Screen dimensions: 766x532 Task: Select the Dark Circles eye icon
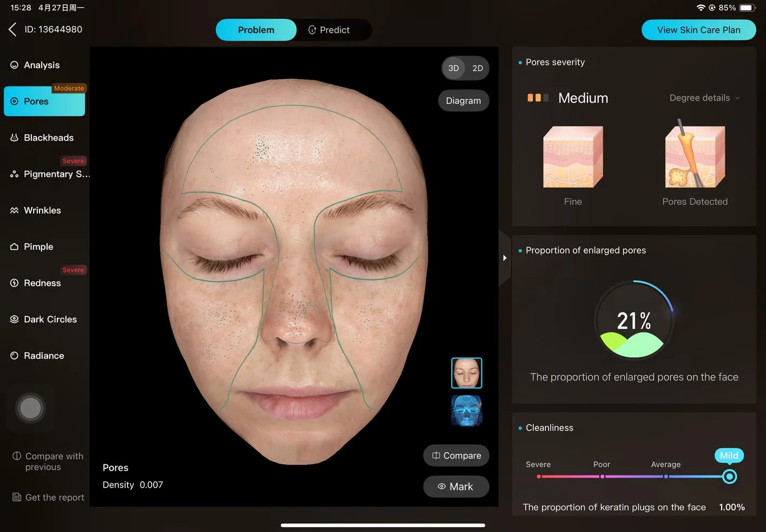point(15,319)
